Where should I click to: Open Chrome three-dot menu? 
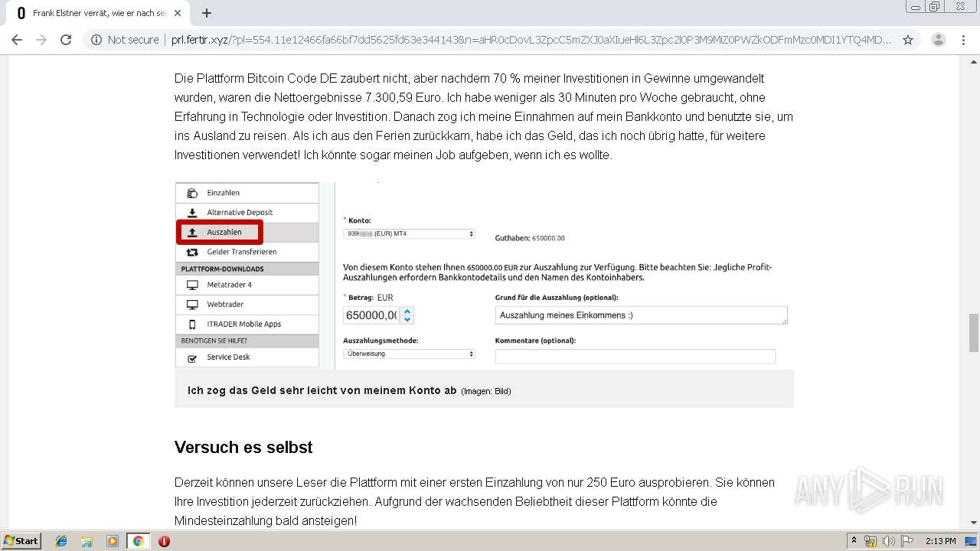click(x=963, y=40)
